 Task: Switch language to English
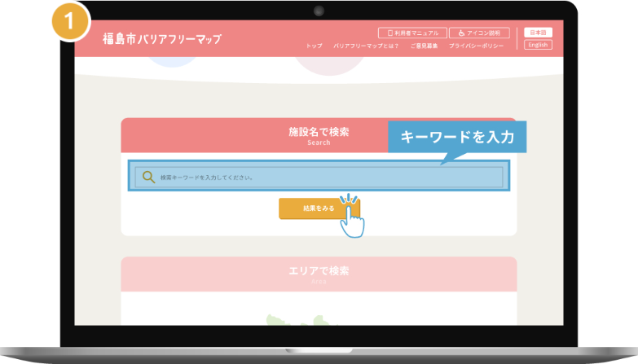[x=538, y=45]
